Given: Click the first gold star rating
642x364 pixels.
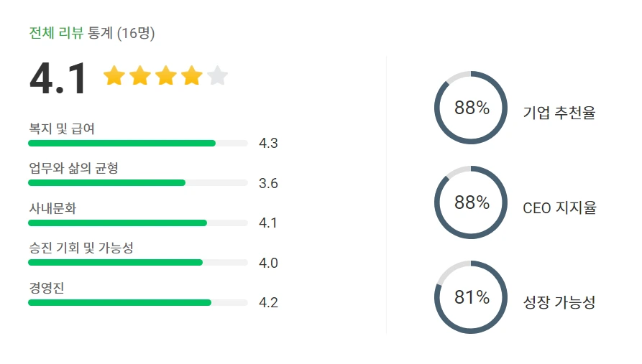Looking at the screenshot, I should coord(114,75).
